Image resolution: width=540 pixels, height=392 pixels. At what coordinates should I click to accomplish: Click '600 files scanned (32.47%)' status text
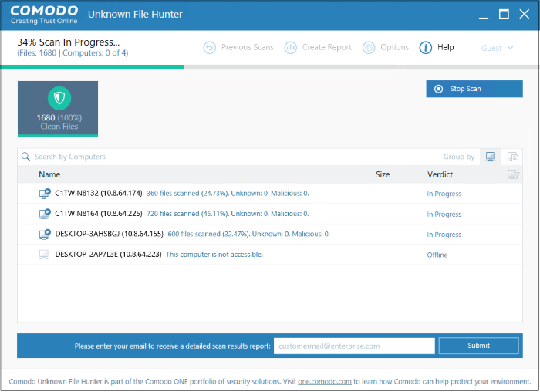point(209,234)
